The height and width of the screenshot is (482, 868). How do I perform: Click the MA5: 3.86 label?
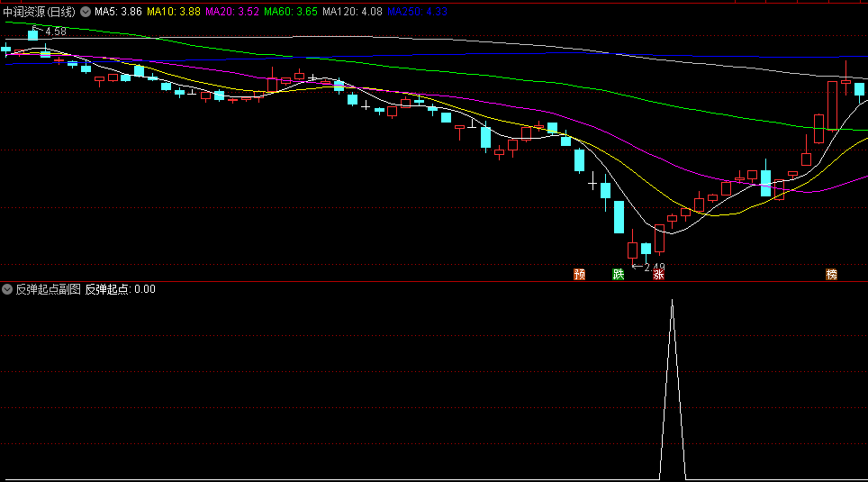(118, 12)
